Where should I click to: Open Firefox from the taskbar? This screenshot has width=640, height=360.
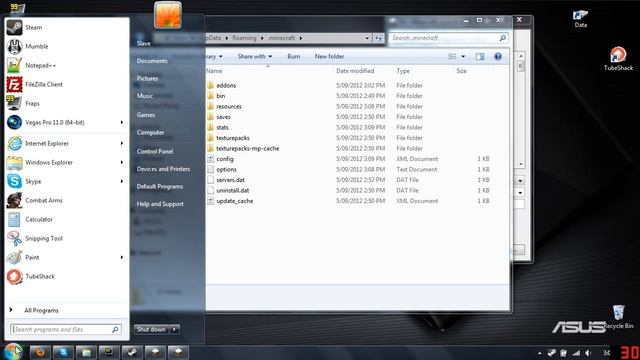40,352
